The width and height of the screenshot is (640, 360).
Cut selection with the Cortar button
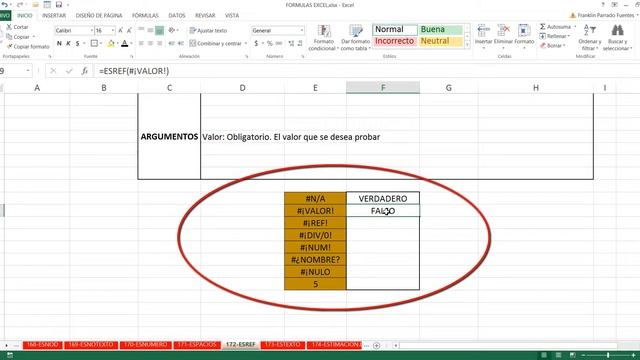tap(17, 27)
